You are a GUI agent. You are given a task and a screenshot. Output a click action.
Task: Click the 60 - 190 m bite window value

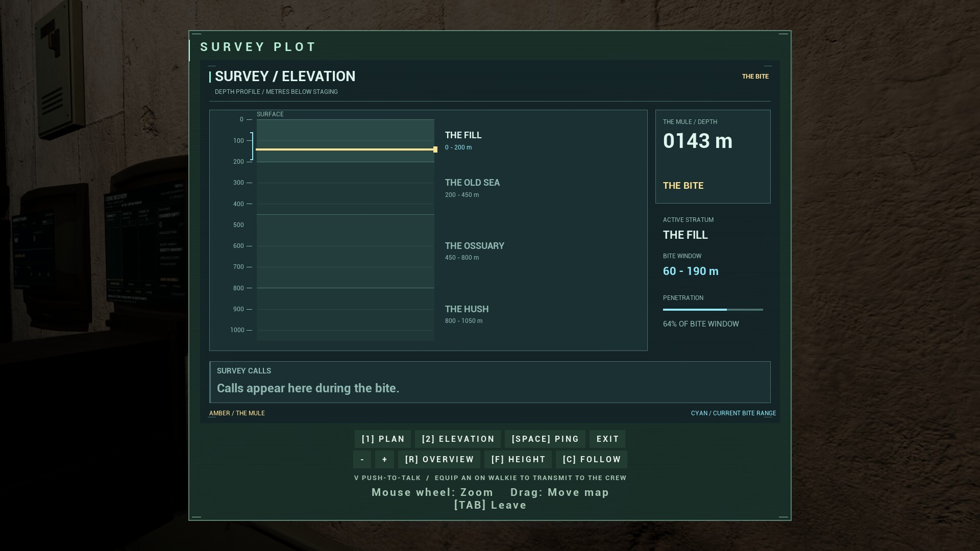tap(691, 271)
